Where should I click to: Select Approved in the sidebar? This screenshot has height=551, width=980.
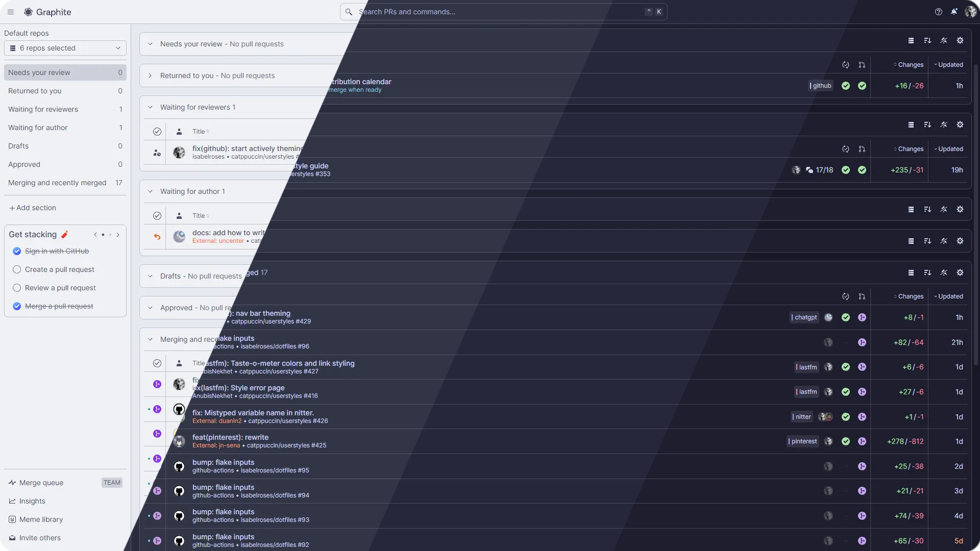pyautogui.click(x=65, y=164)
